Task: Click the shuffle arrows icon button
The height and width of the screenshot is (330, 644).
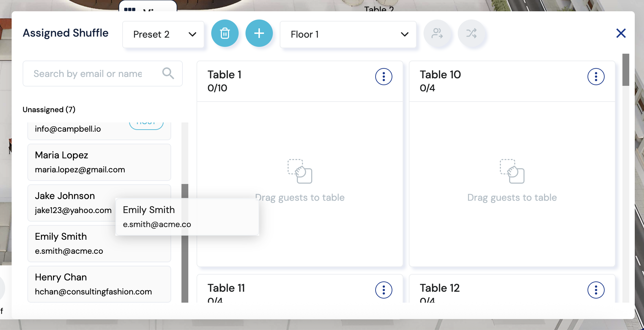Action: (x=471, y=33)
